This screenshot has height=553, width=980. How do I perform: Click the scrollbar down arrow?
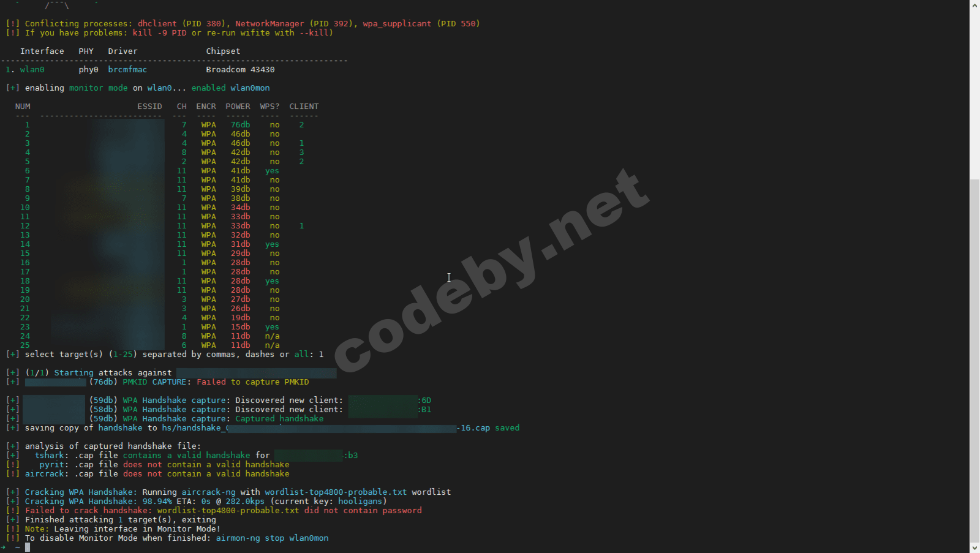974,548
